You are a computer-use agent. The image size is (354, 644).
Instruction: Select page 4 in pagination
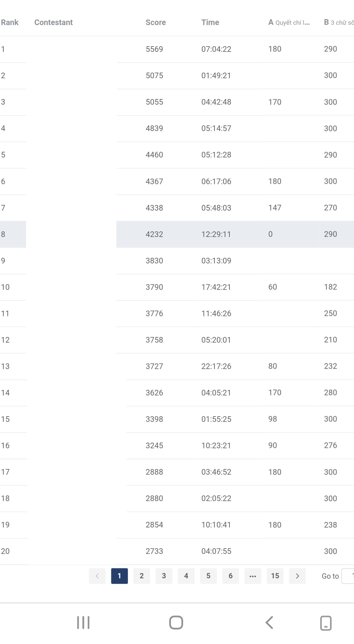click(186, 576)
